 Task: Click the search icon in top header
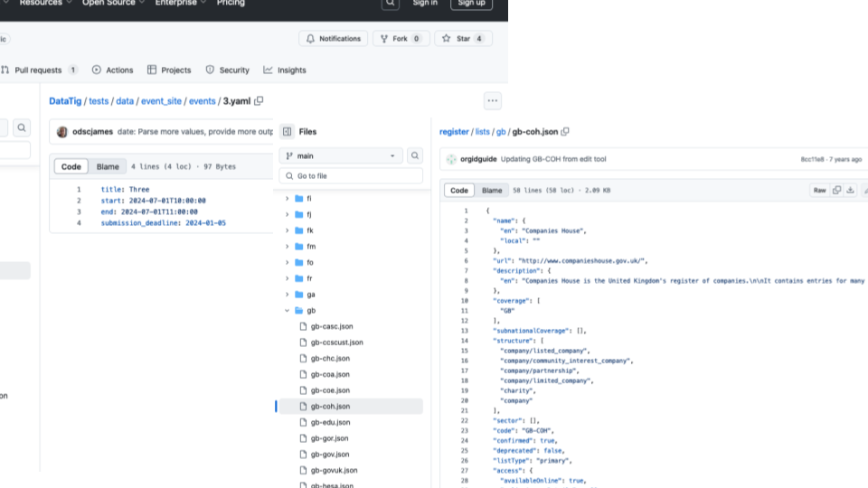pyautogui.click(x=391, y=4)
